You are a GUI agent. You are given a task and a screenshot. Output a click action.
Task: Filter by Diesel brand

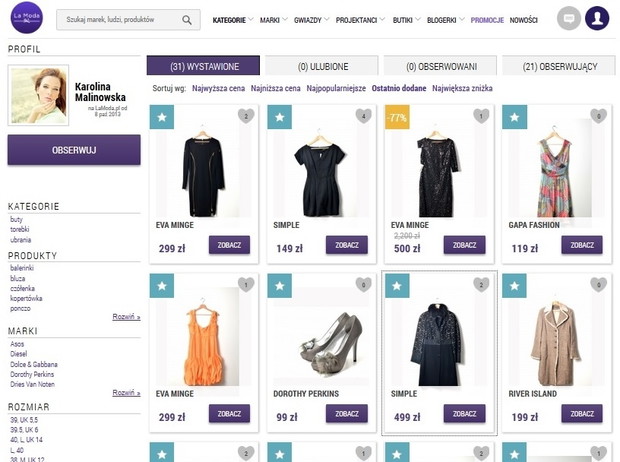click(18, 354)
